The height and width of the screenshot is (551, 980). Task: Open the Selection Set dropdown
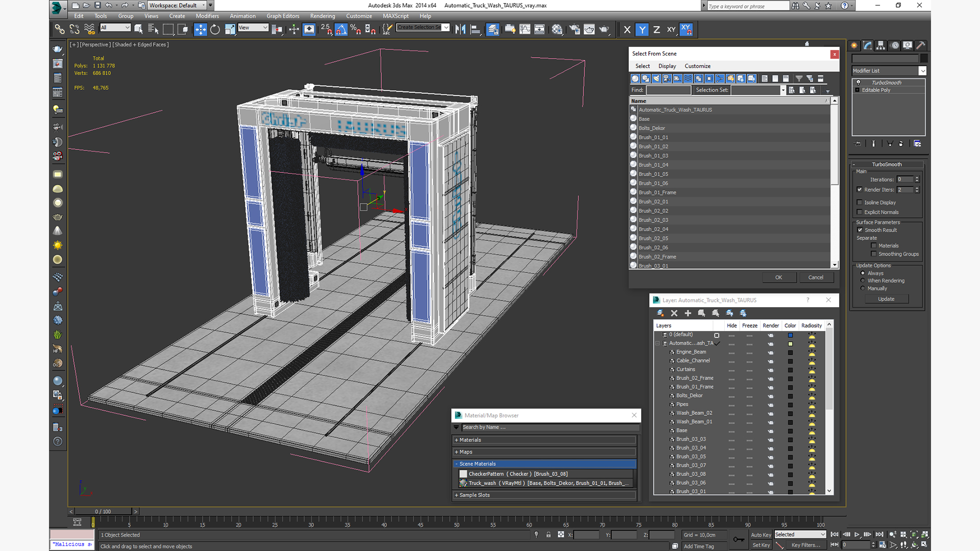click(x=783, y=90)
